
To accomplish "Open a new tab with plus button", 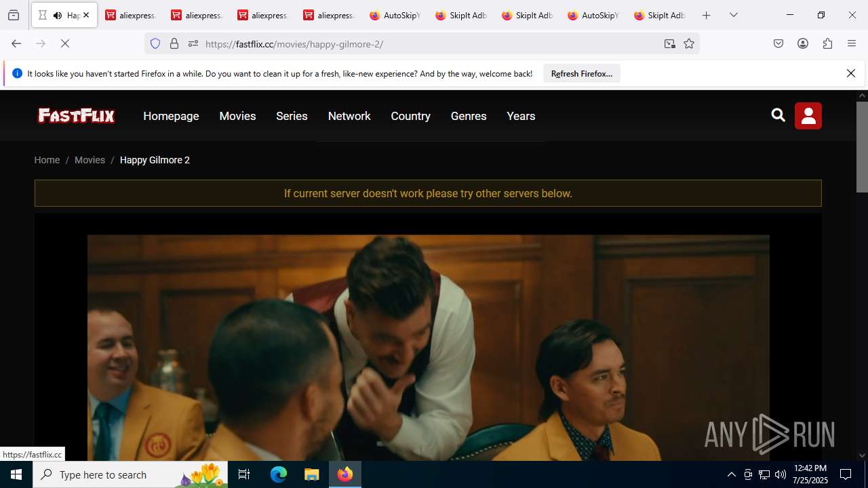I will point(707,15).
